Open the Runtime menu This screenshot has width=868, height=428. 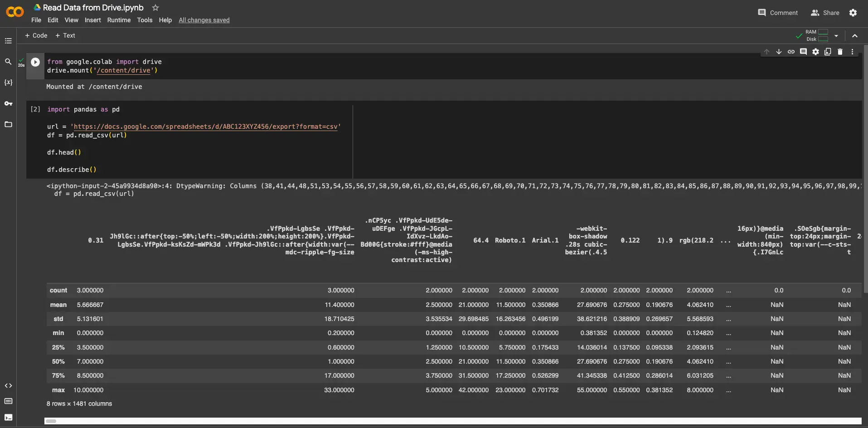(118, 20)
